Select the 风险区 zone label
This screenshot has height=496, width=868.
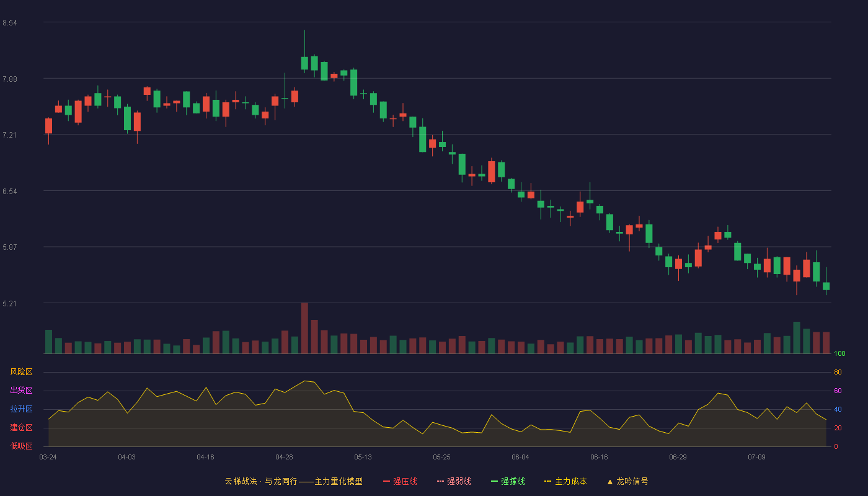pyautogui.click(x=21, y=372)
